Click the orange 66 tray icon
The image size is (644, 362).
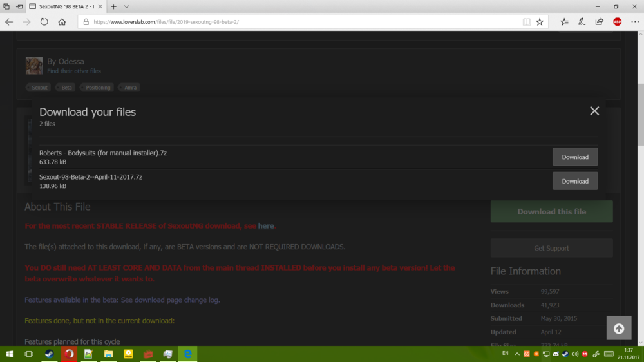(527, 354)
